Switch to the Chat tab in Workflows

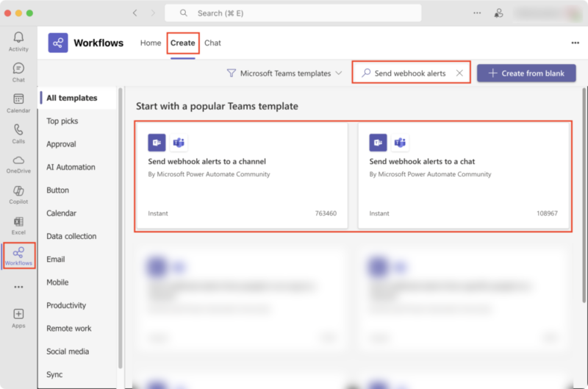212,43
